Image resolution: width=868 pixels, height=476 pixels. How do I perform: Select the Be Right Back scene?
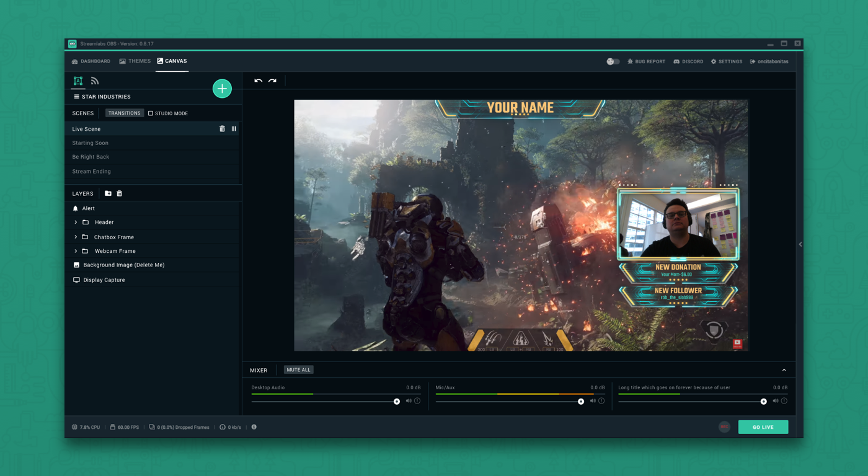point(152,157)
